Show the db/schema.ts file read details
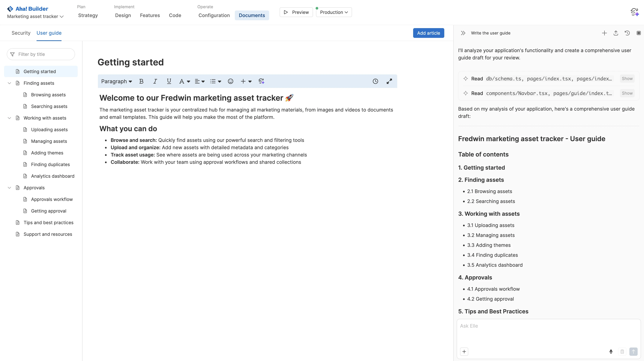Screen dimensions: 644x361 [x=627, y=79]
